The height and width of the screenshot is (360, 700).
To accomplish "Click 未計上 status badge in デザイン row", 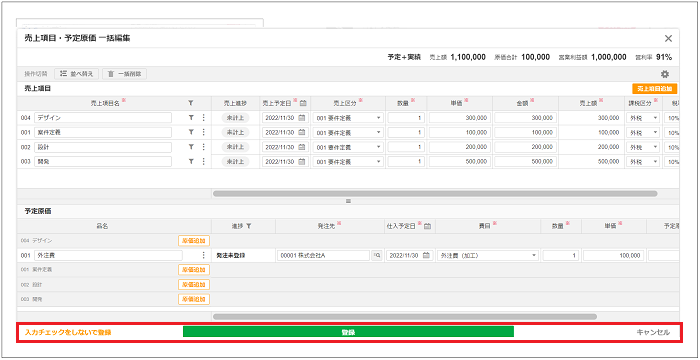I will click(235, 118).
